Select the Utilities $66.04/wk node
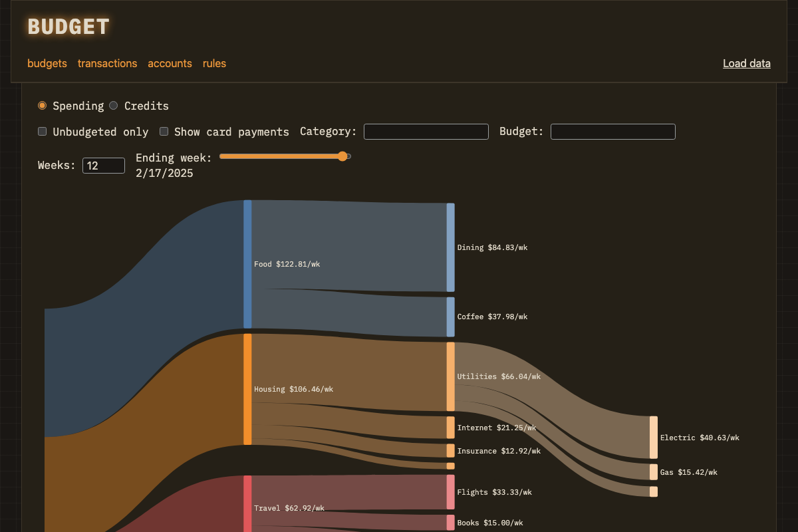The width and height of the screenshot is (798, 532). (451, 376)
